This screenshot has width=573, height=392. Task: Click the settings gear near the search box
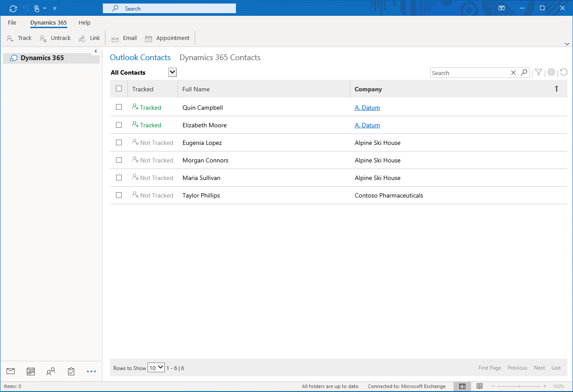click(551, 72)
